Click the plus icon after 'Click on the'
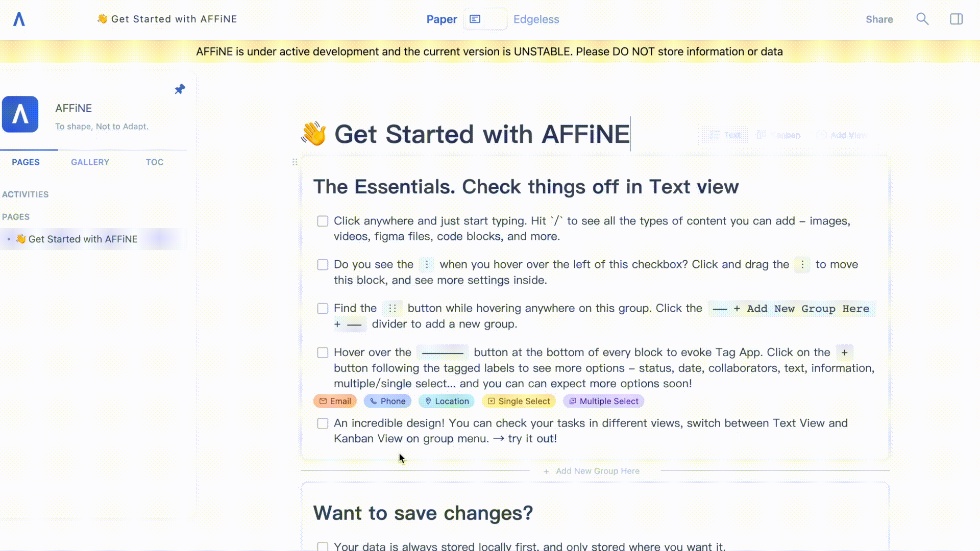980x551 pixels. tap(844, 352)
